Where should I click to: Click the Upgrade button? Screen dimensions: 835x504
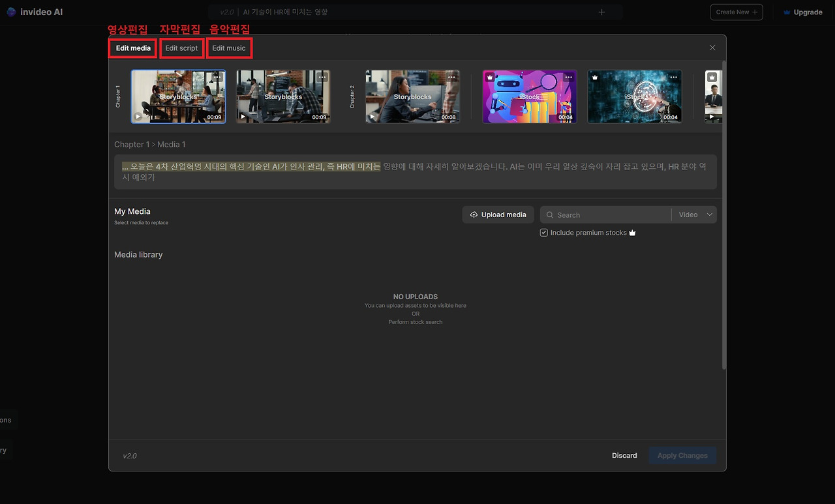803,12
